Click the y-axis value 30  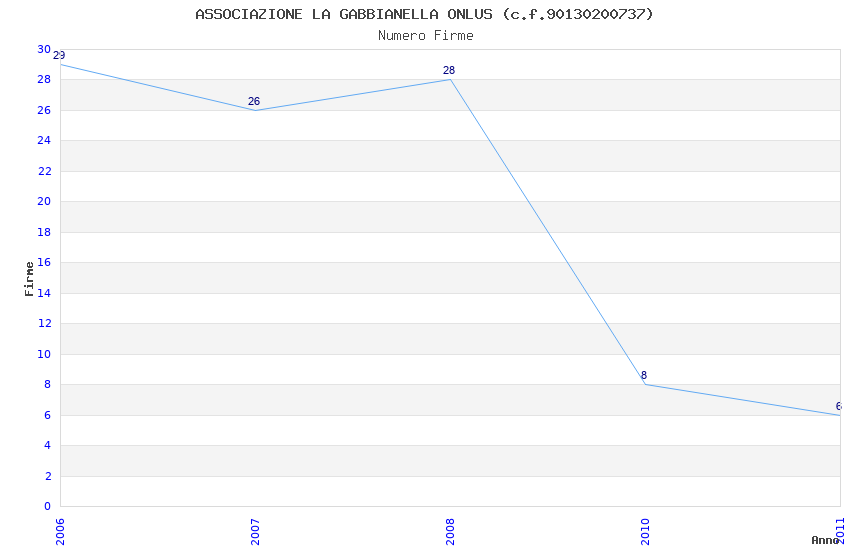pyautogui.click(x=44, y=49)
